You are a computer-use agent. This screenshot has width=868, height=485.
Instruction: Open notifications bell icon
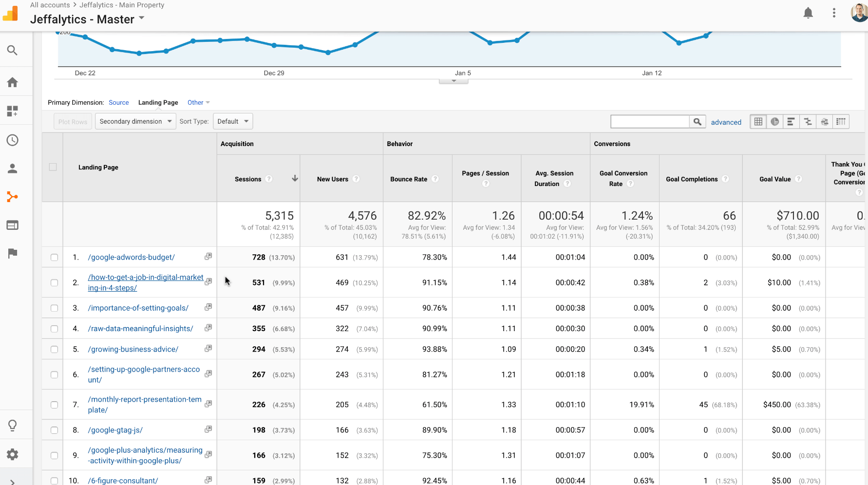pos(808,13)
